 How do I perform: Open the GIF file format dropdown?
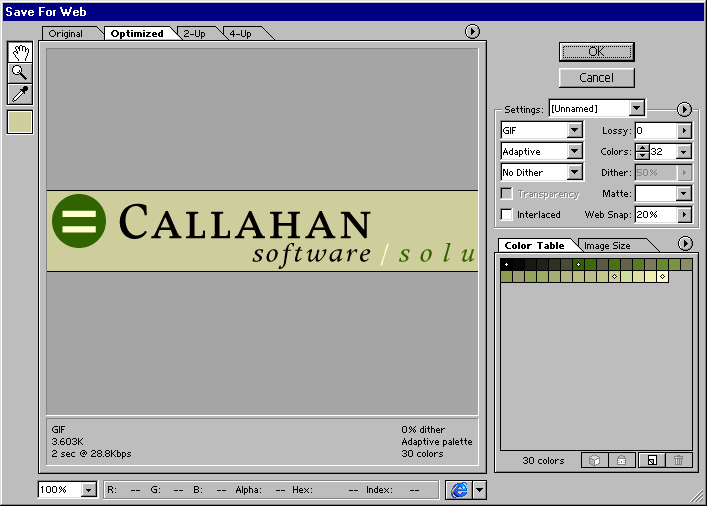point(541,131)
